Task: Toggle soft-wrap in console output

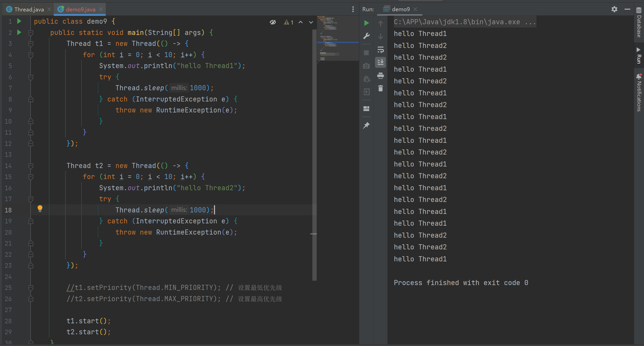Action: 381,49
